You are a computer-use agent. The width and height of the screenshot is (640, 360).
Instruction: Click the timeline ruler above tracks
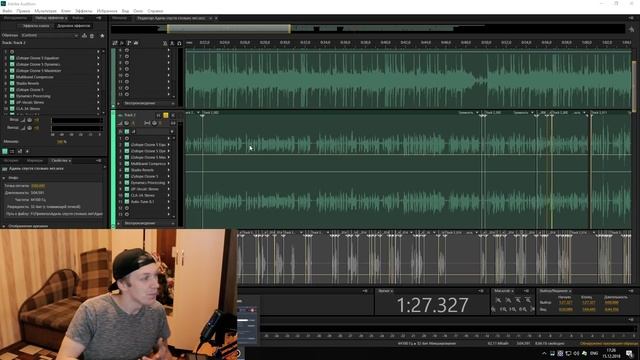tap(408, 42)
